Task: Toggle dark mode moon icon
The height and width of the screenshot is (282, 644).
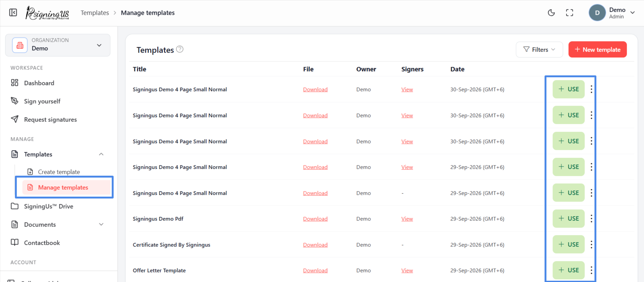Action: click(551, 13)
